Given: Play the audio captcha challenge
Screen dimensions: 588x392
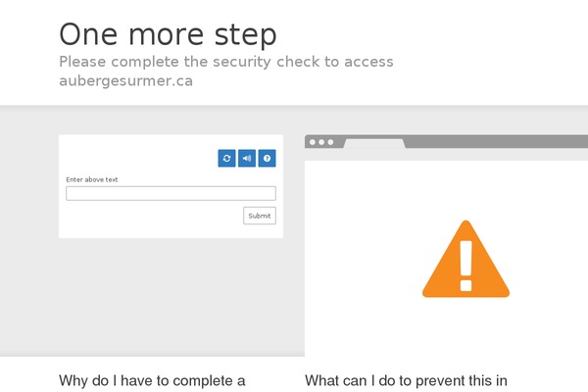Looking at the screenshot, I should [x=247, y=158].
